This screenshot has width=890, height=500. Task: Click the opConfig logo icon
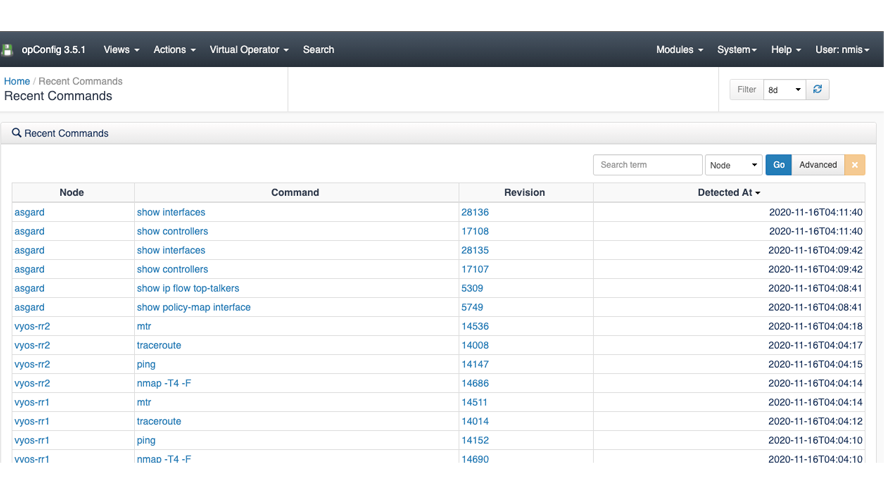[7, 50]
